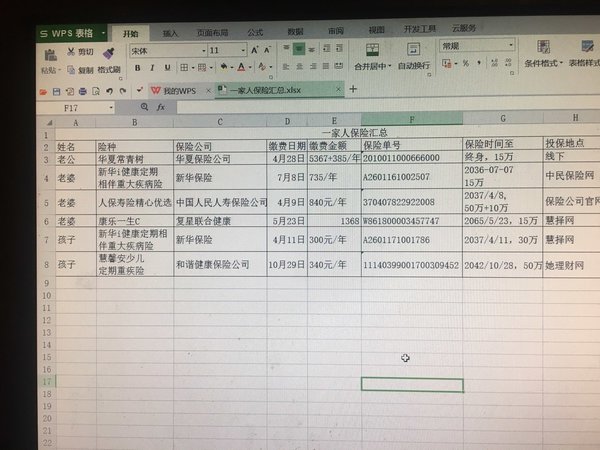
Task: Click the open file folder icon
Action: click(x=43, y=92)
